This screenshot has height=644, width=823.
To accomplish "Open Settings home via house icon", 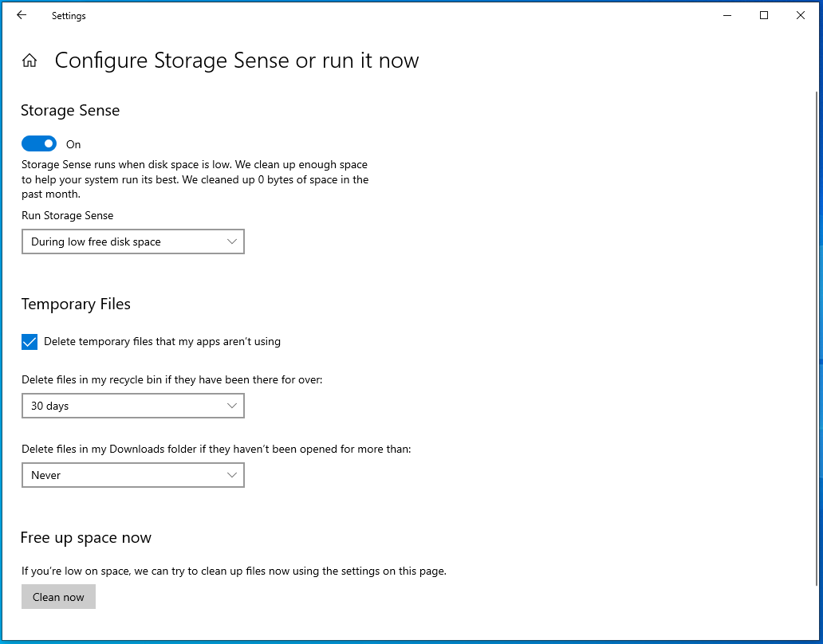I will point(30,61).
